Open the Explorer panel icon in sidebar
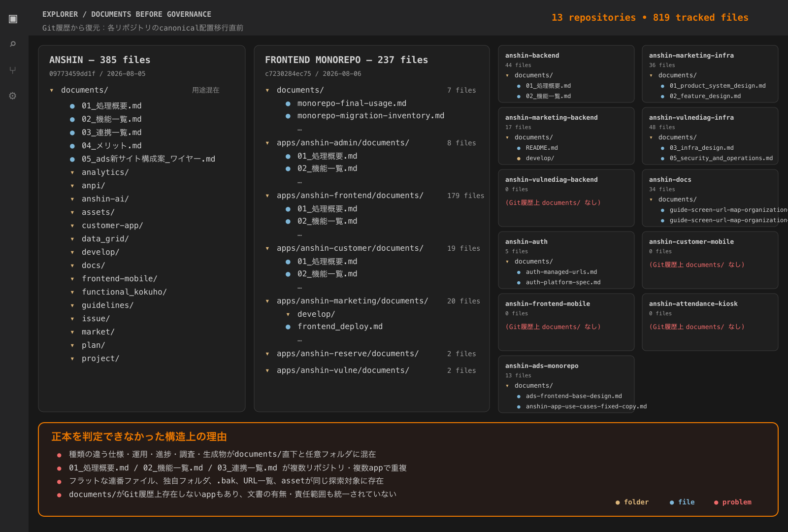The width and height of the screenshot is (788, 532). 13,19
